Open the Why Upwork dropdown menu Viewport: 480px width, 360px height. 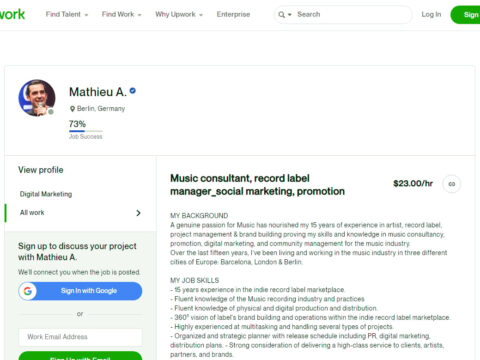coord(179,14)
